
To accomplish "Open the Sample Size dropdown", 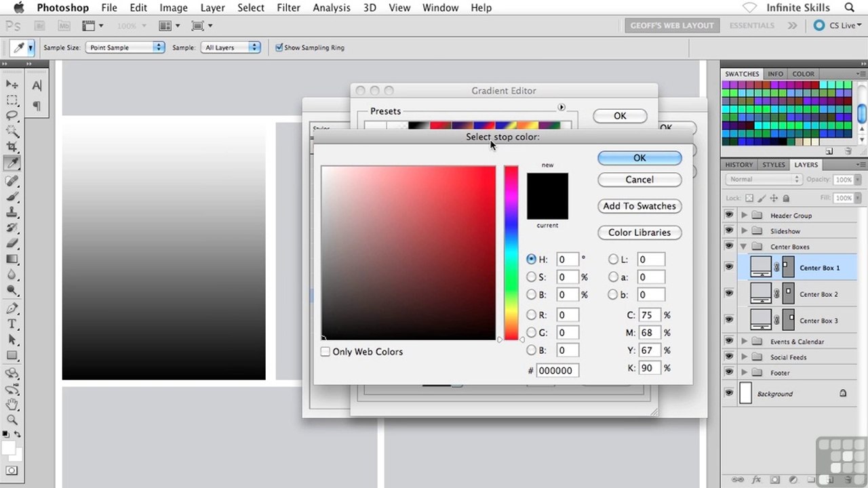I will (124, 47).
